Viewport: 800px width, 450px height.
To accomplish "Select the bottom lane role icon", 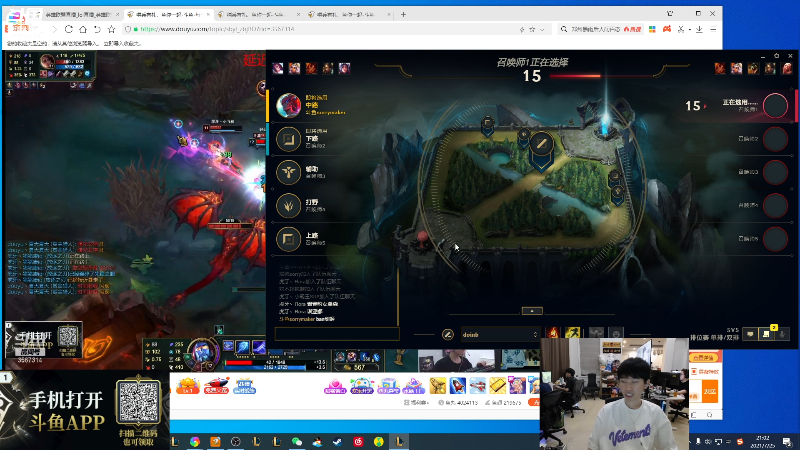I will click(x=288, y=139).
